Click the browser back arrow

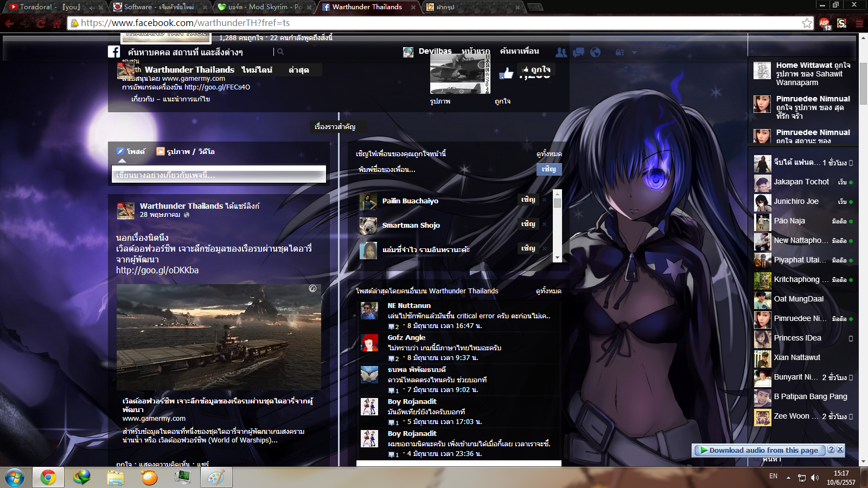(9, 23)
